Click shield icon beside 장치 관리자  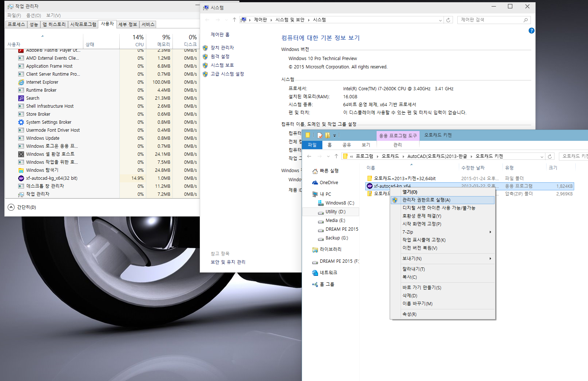tap(205, 48)
